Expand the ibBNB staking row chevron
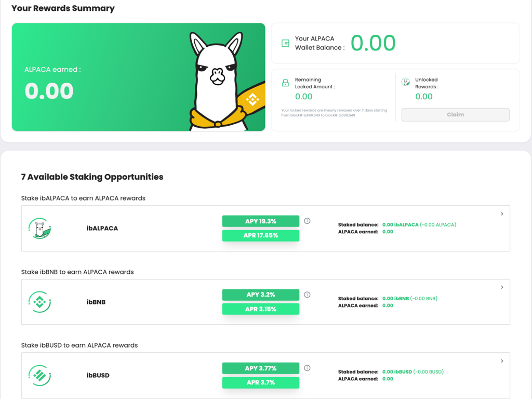 pos(502,287)
